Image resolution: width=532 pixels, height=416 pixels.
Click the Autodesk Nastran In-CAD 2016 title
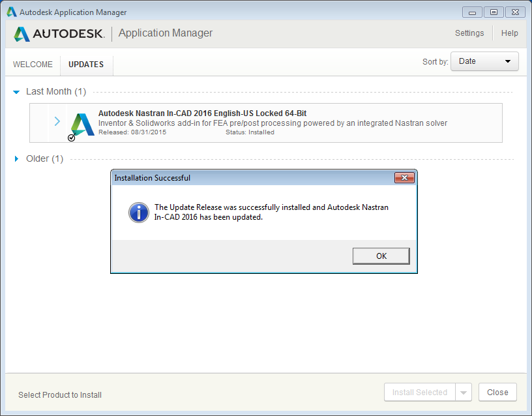202,113
